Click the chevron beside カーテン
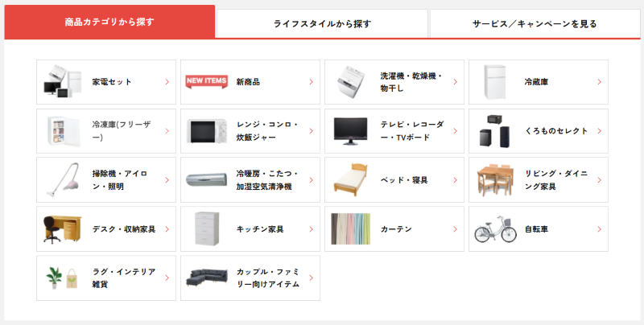The image size is (644, 325). pyautogui.click(x=455, y=229)
